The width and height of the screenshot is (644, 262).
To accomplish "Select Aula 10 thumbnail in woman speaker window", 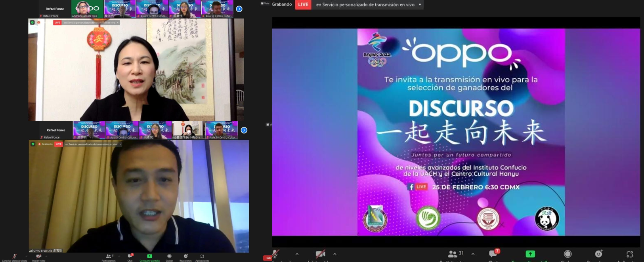I will pyautogui.click(x=218, y=9).
